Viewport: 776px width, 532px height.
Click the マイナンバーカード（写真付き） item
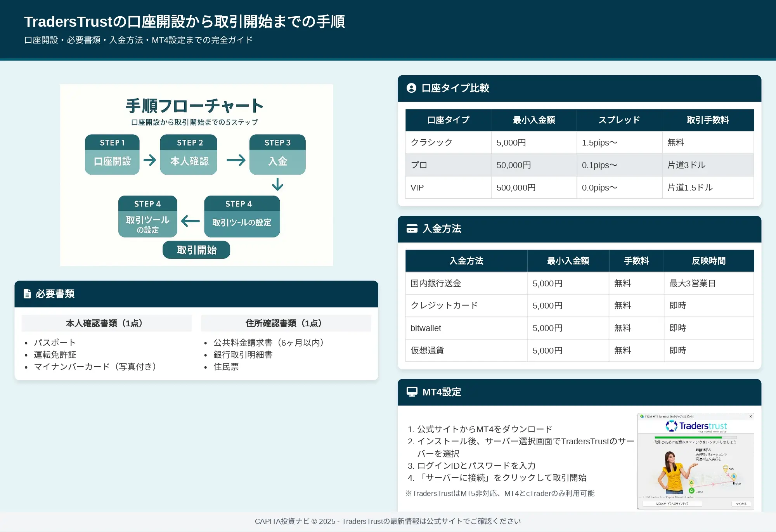[x=97, y=367]
